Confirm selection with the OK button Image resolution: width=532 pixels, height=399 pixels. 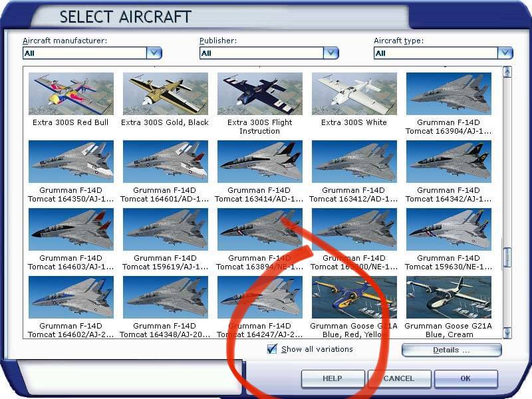pyautogui.click(x=465, y=378)
